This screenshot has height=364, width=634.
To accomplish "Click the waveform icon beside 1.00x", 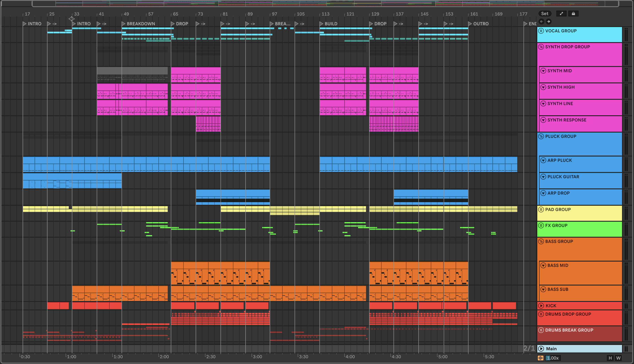I will [x=540, y=358].
